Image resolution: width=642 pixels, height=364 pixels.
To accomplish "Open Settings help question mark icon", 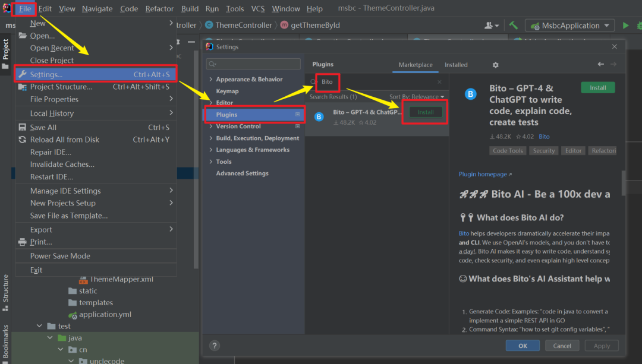I will (x=215, y=346).
